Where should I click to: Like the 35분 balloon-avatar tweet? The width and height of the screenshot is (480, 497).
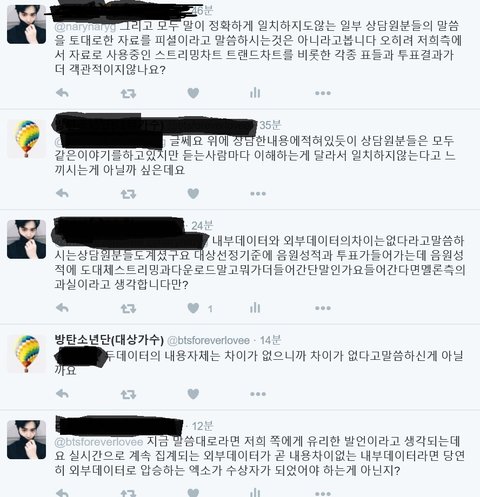(193, 193)
